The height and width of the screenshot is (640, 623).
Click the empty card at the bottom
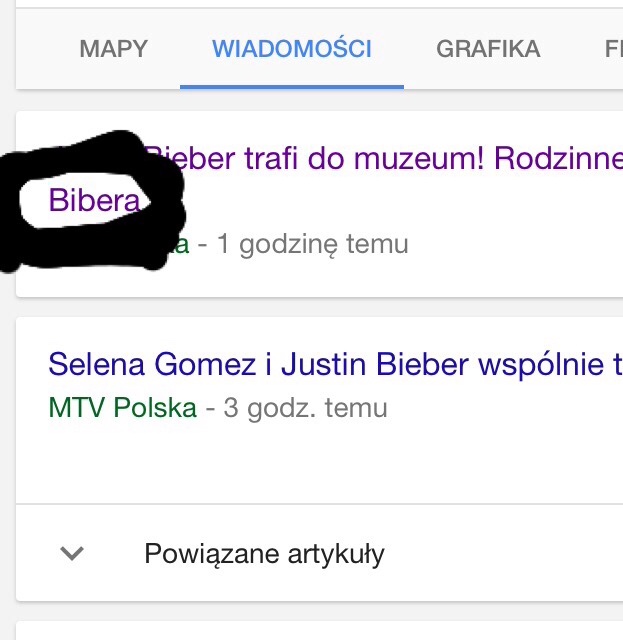tap(320, 631)
